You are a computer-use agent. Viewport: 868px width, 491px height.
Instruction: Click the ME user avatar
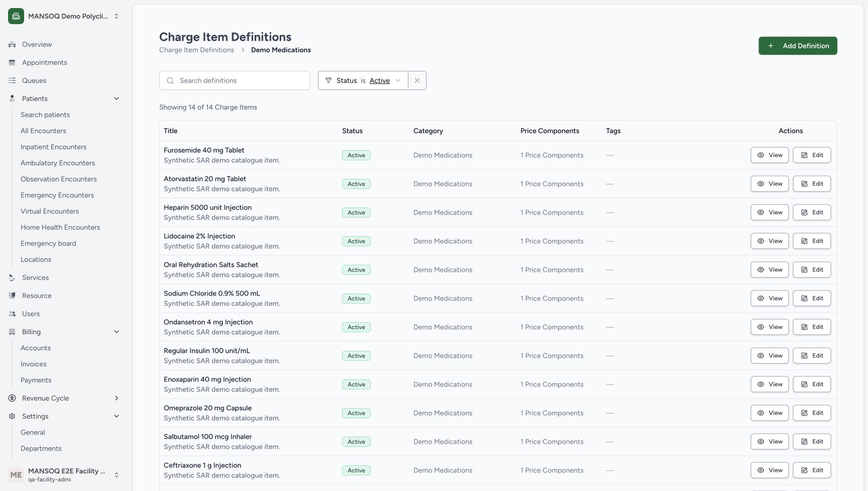16,475
